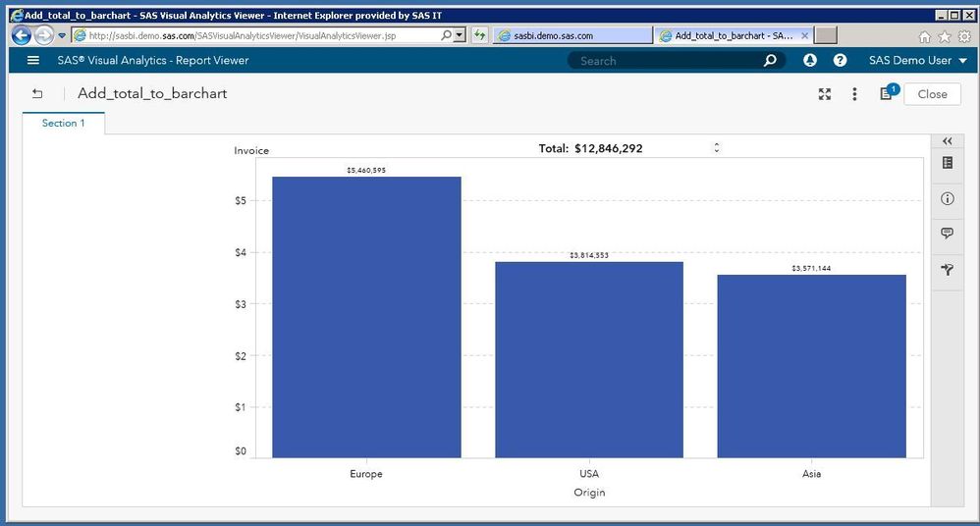Show the info panel icon
The height and width of the screenshot is (526, 980).
(948, 198)
